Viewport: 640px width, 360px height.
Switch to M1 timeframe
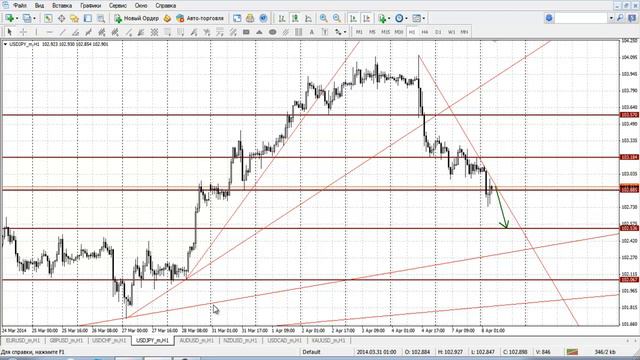pyautogui.click(x=359, y=32)
